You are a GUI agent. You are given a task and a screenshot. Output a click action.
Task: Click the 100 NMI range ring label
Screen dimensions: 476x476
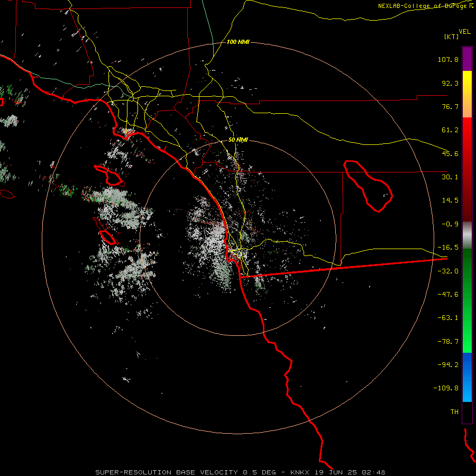[238, 42]
